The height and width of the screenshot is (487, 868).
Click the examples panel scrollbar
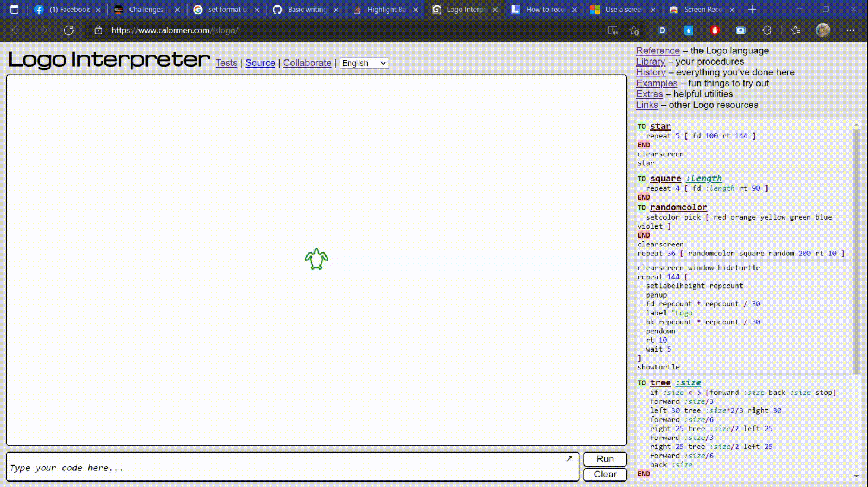856,249
